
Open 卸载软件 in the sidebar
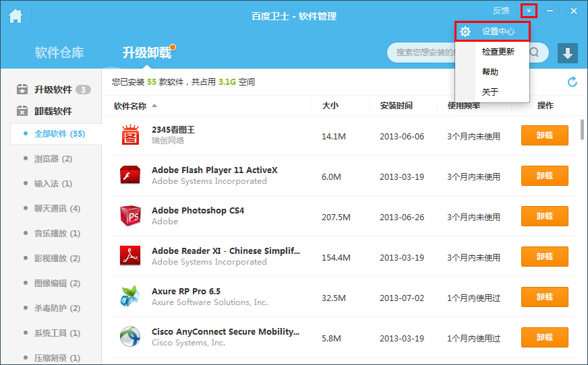53,111
